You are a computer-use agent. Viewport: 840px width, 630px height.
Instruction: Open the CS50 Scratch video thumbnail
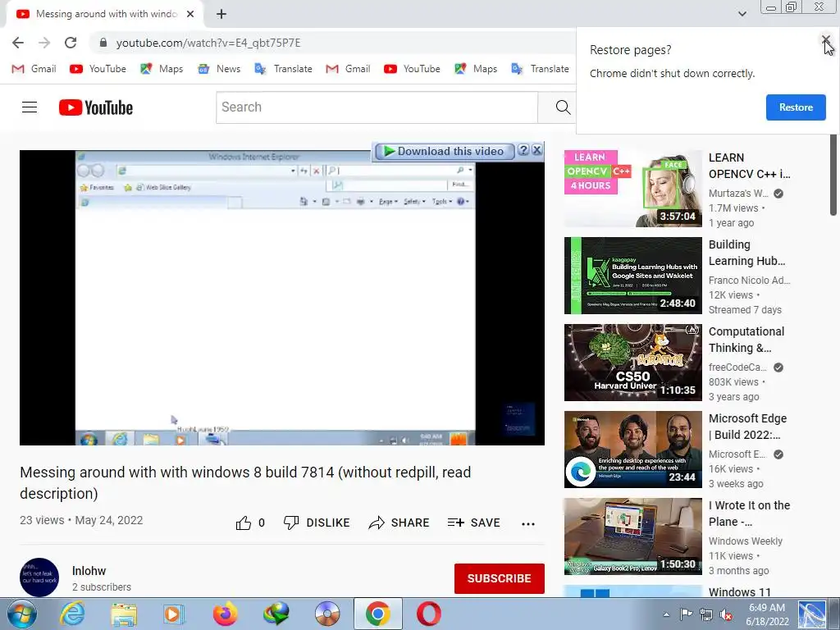632,362
